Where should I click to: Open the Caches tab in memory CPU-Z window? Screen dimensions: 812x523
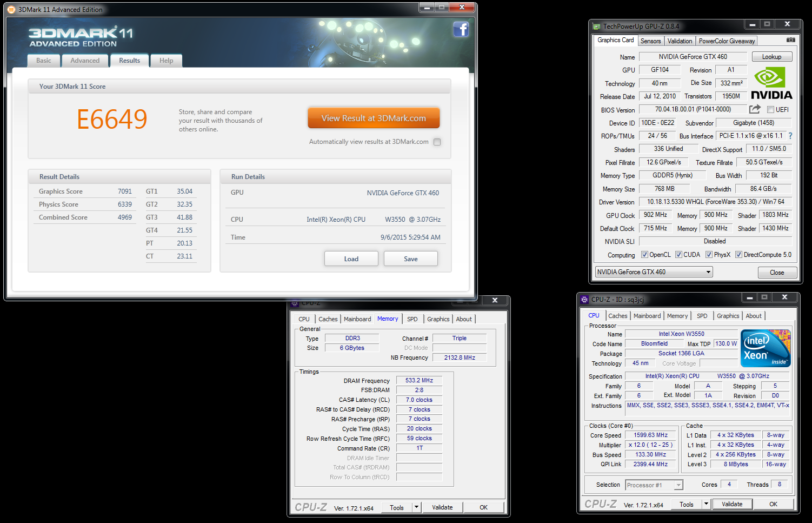pos(328,319)
